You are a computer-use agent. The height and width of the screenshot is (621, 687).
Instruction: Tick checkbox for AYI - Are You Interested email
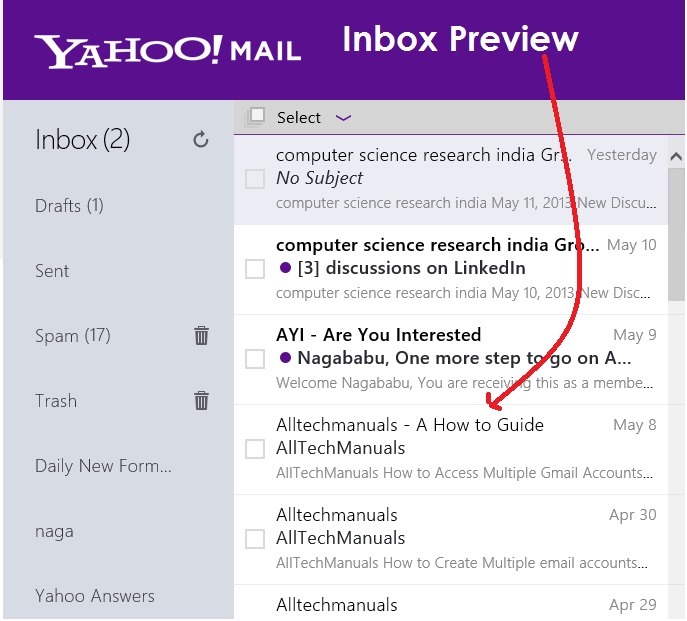tap(255, 358)
